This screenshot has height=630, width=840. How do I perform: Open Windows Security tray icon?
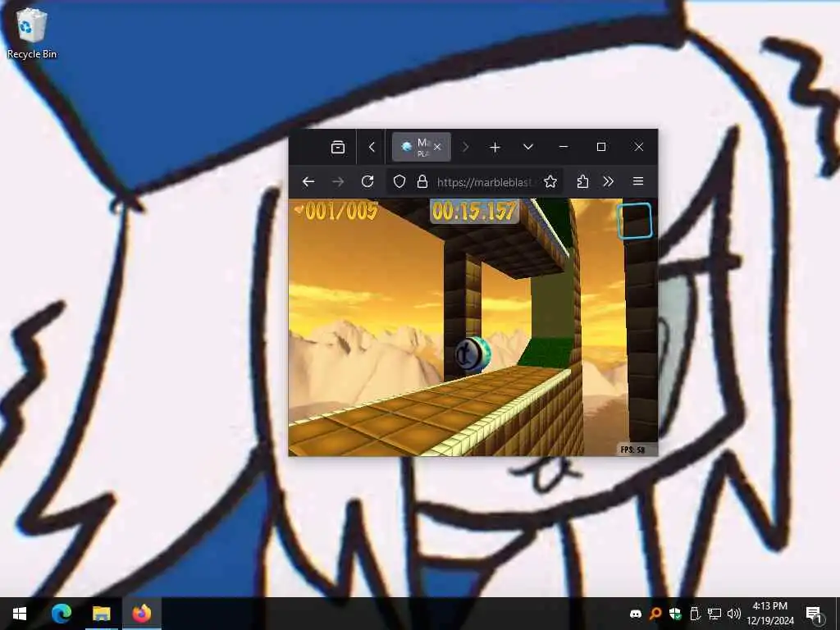[x=675, y=614]
